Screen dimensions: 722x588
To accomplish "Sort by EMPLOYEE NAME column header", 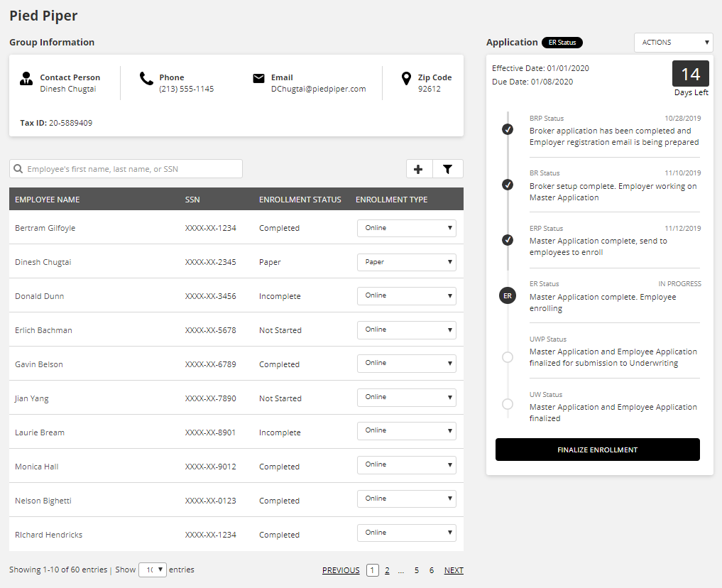I will coord(47,200).
